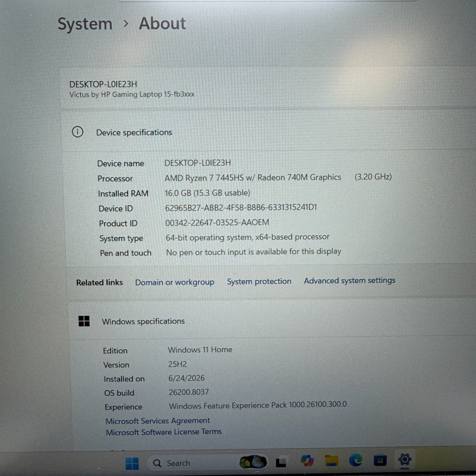Click the 'Product ID' label

[118, 223]
